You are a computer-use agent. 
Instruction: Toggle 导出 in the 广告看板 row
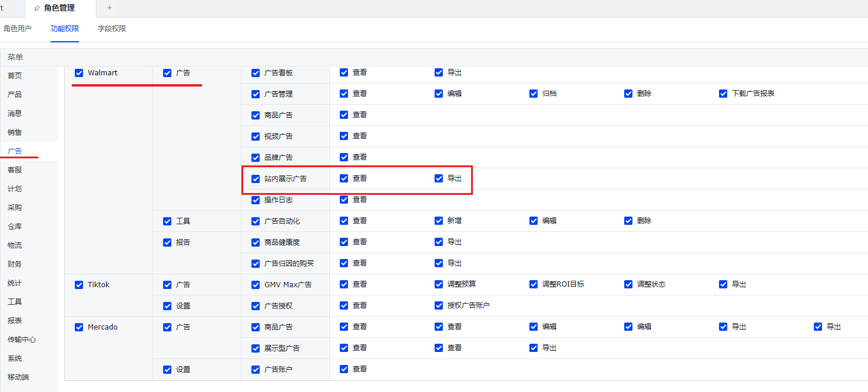[439, 72]
